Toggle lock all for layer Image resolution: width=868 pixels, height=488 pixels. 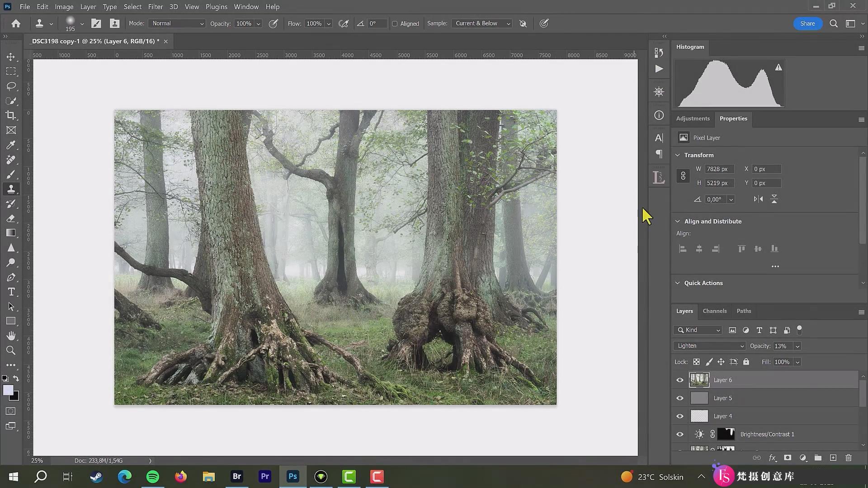click(x=746, y=362)
